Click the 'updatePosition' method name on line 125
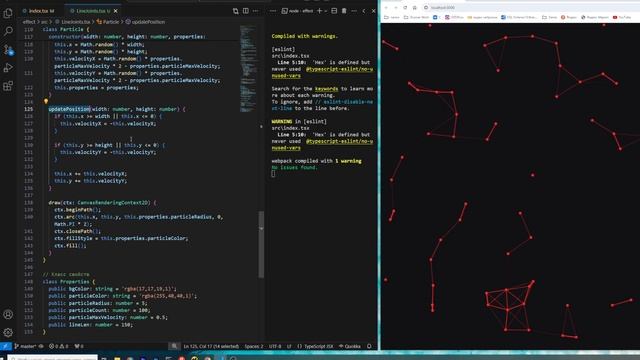This screenshot has width=640, height=360. click(69, 109)
